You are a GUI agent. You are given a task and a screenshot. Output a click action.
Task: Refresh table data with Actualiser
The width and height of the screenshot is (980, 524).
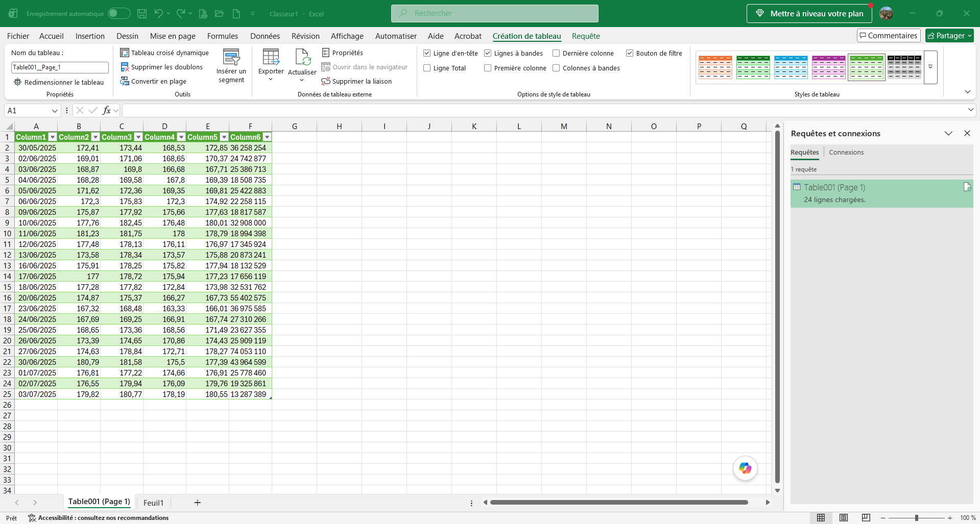pos(302,65)
